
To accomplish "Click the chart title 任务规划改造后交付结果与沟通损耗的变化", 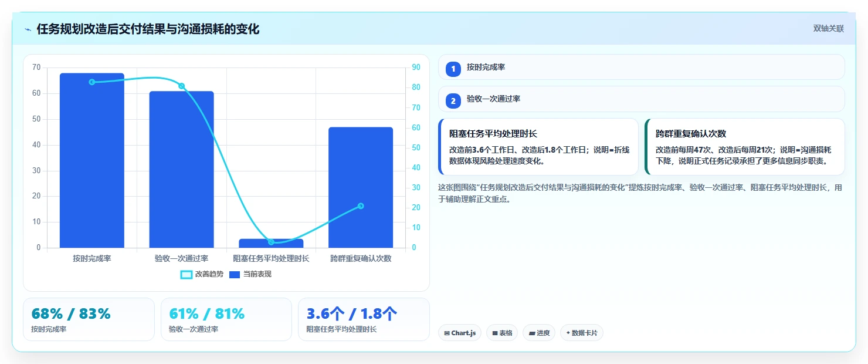I will click(148, 29).
